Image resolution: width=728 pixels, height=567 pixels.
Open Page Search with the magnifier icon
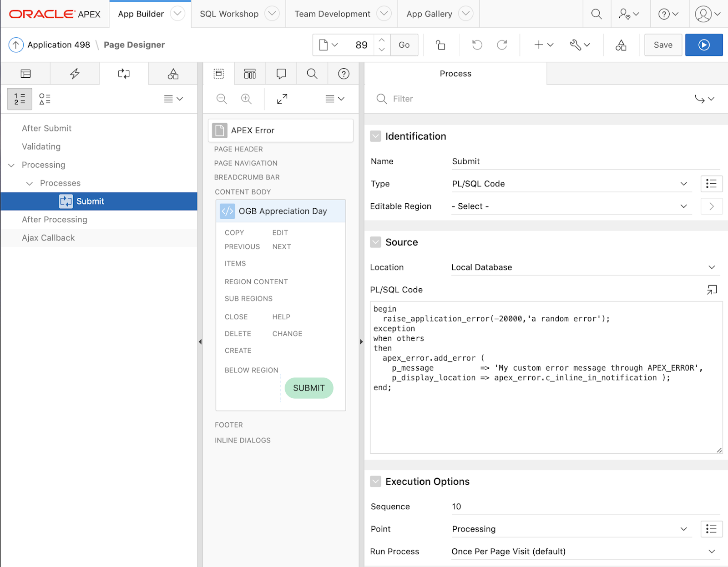click(312, 73)
